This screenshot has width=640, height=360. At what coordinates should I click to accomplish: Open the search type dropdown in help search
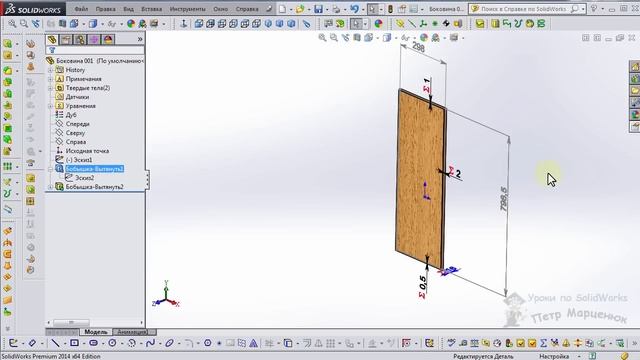(583, 9)
